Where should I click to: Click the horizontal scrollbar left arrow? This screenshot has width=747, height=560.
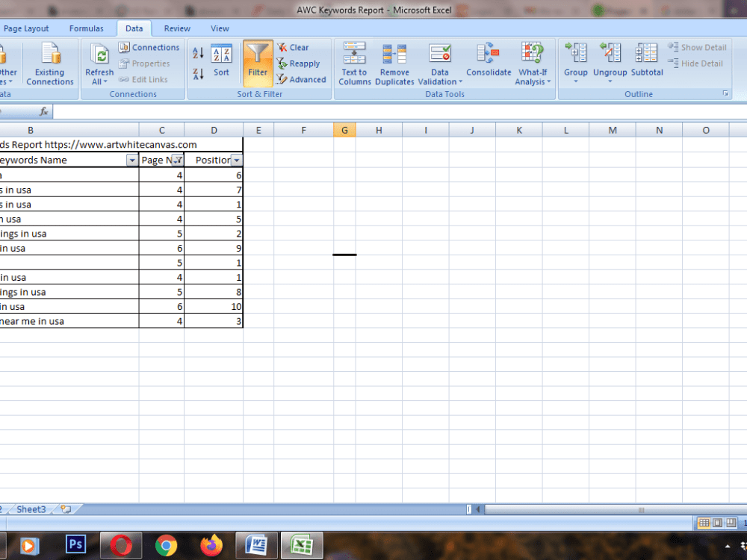click(x=478, y=509)
